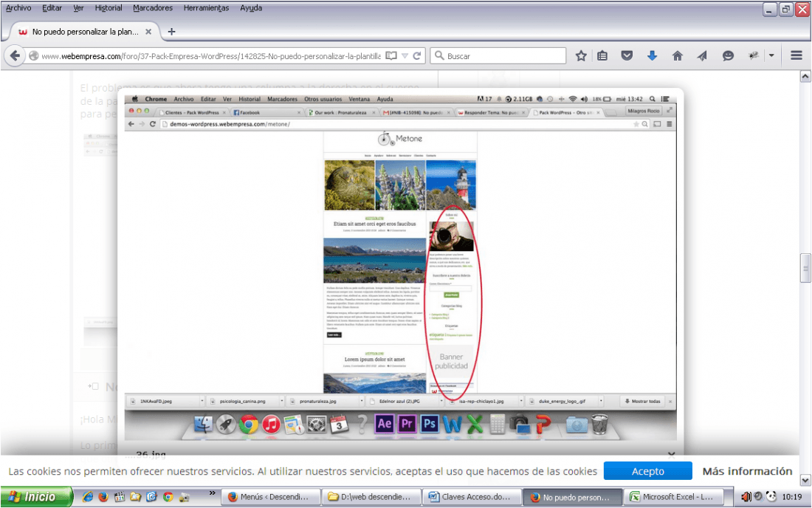Screen dimensions: 812x508
Task: Open folder icon in quick launch
Action: pyautogui.click(x=136, y=497)
